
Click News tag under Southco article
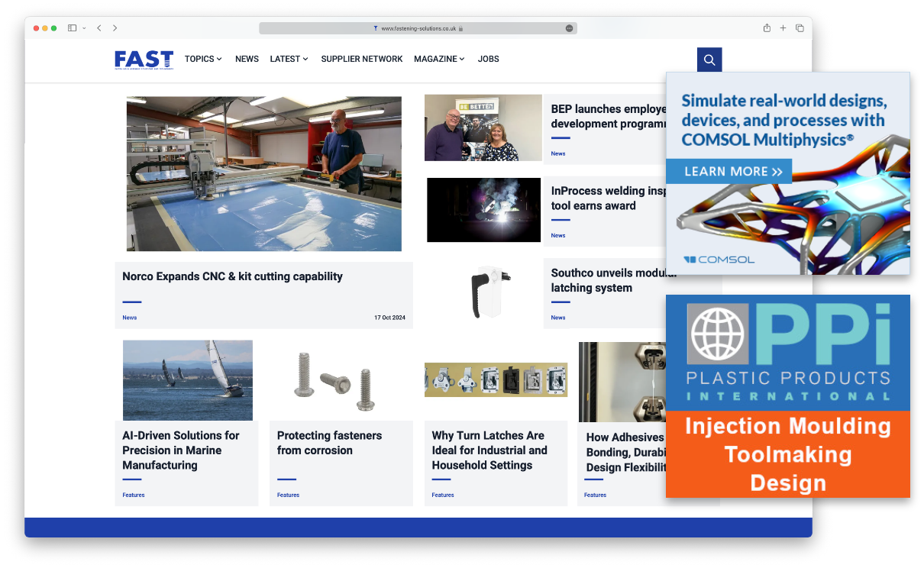[x=558, y=318]
